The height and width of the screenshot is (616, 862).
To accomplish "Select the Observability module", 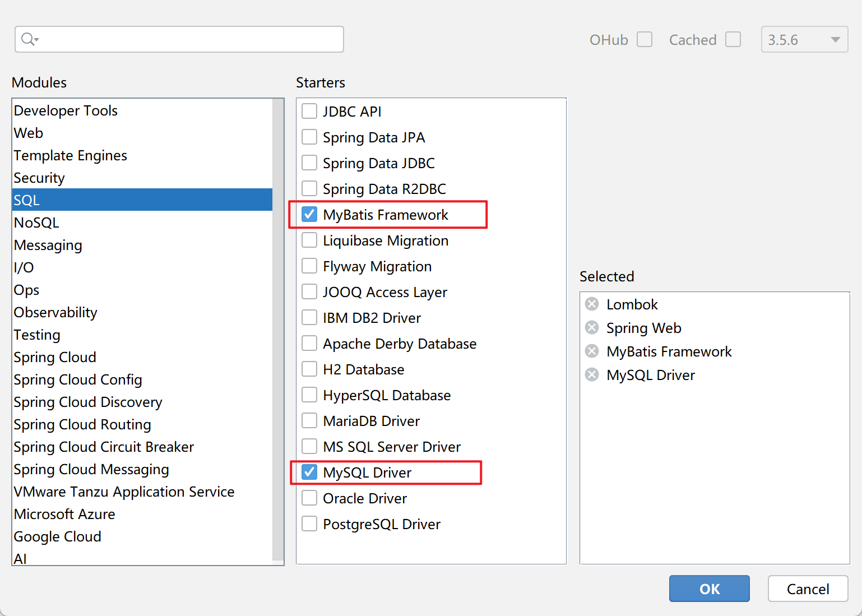I will pyautogui.click(x=142, y=312).
